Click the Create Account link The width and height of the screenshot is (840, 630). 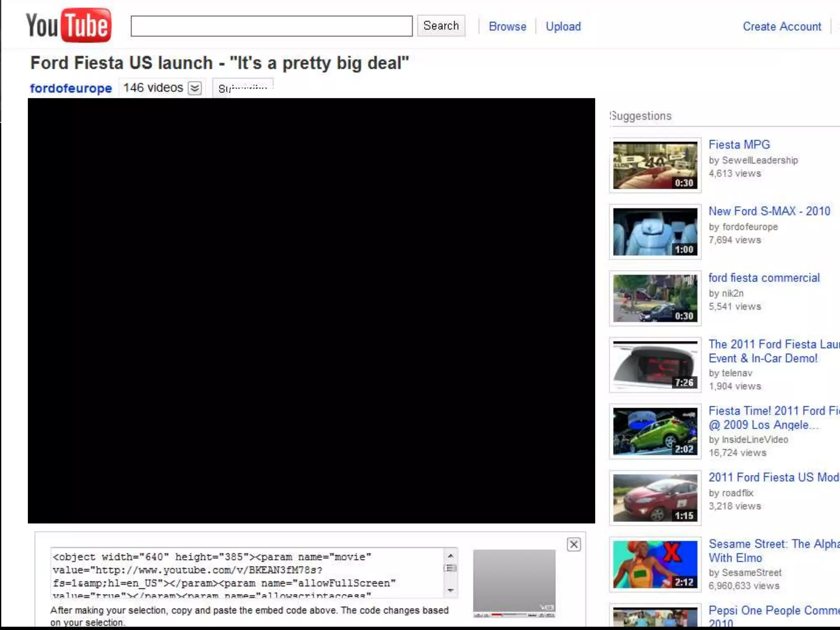[x=782, y=27]
